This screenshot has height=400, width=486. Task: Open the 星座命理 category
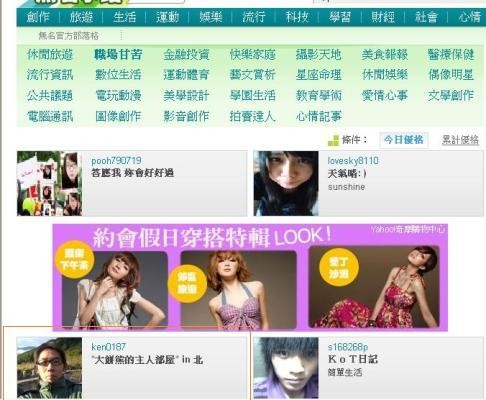(318, 75)
